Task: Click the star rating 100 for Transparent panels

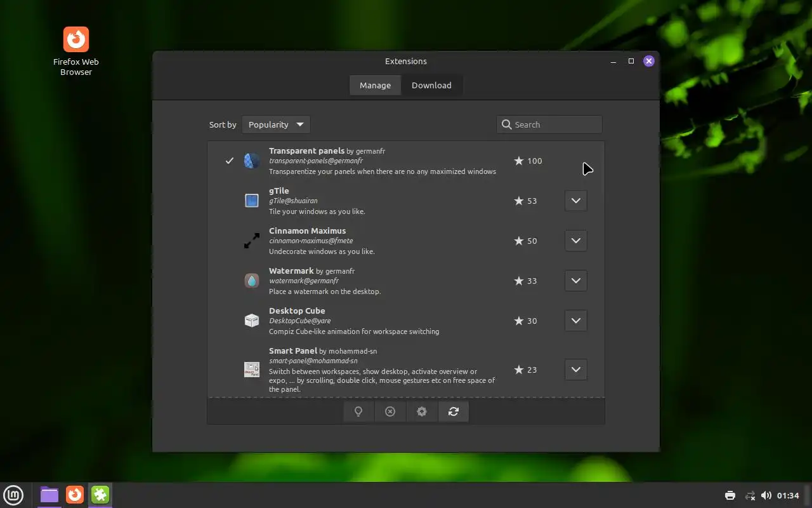Action: 528,161
